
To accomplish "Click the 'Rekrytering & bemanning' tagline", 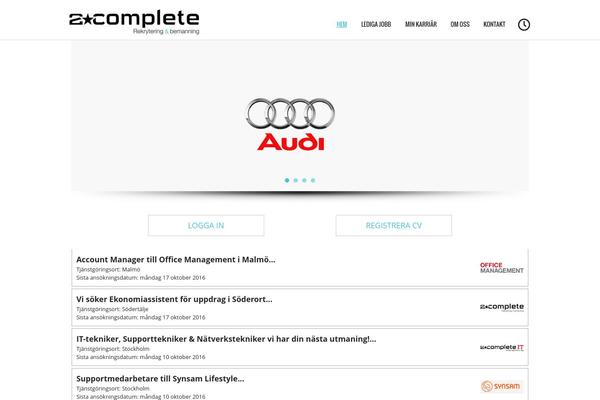I will [x=166, y=31].
